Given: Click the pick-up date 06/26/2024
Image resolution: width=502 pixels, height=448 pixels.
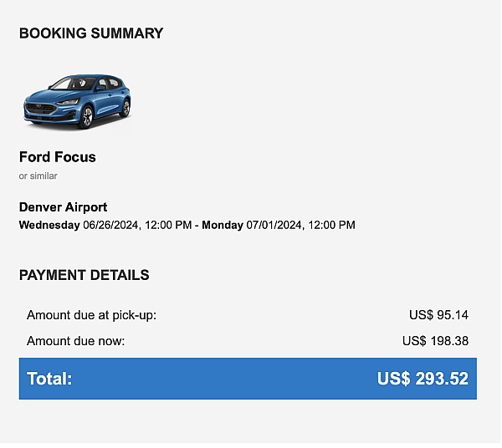Looking at the screenshot, I should tap(110, 225).
